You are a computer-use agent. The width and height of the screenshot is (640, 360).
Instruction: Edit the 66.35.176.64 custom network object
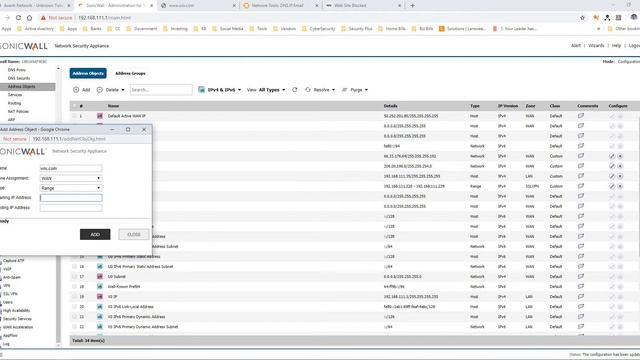tap(612, 156)
